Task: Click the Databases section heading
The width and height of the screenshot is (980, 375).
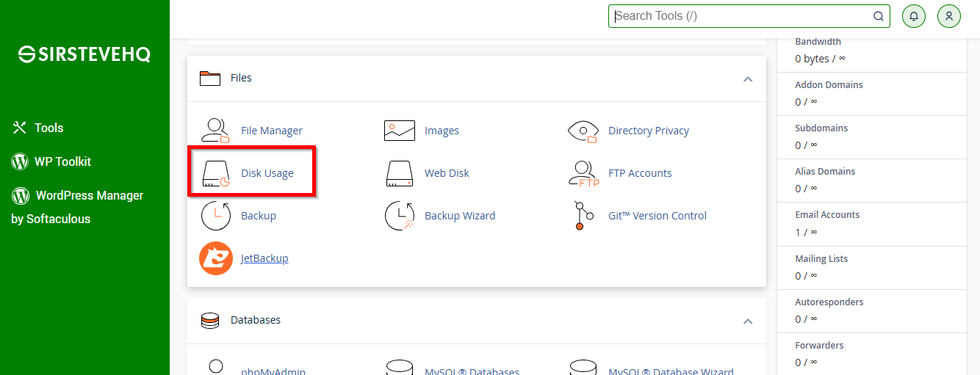Action: (256, 321)
